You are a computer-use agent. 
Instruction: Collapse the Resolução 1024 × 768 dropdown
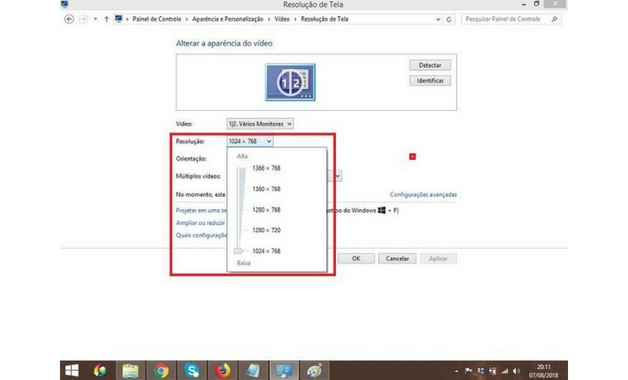click(x=250, y=141)
